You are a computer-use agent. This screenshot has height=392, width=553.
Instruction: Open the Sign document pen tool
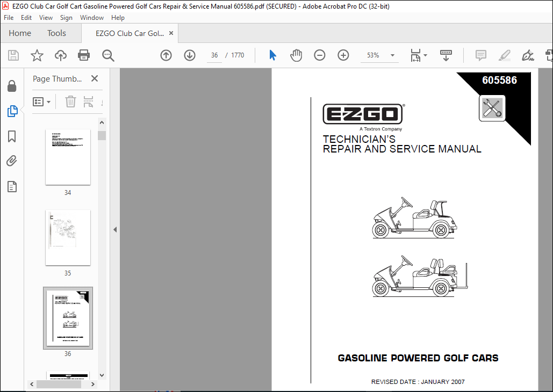pos(528,55)
